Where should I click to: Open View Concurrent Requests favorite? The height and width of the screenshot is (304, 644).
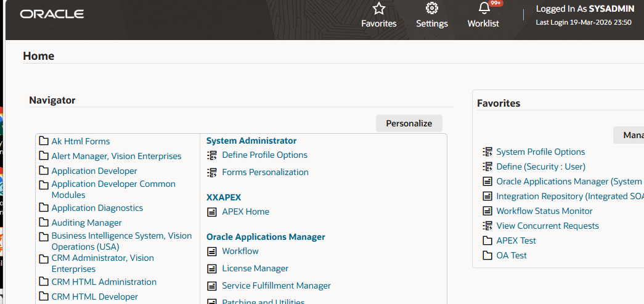pos(547,226)
